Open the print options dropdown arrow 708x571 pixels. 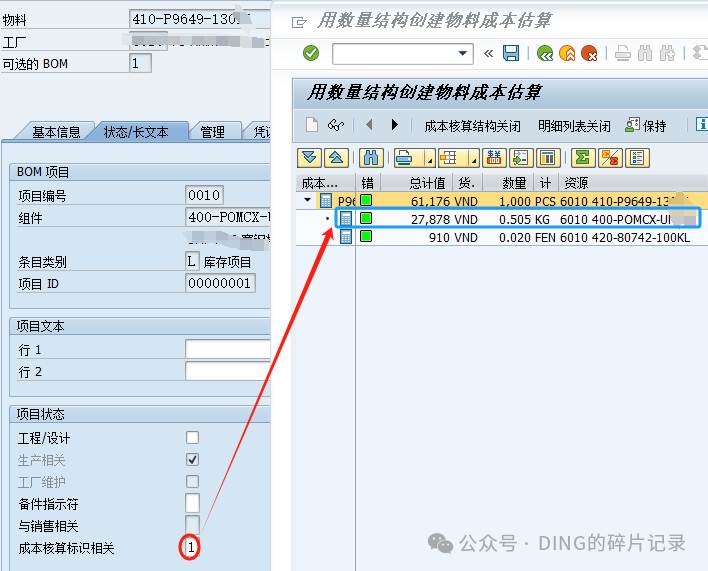coord(430,158)
